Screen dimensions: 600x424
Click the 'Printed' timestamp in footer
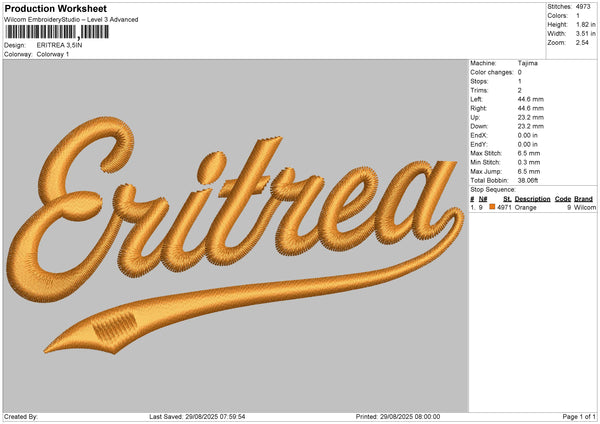[x=398, y=417]
